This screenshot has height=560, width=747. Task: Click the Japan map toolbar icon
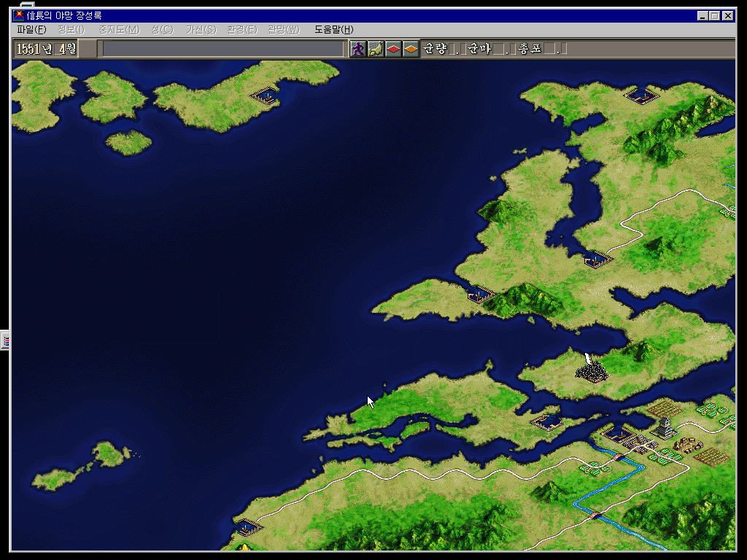(x=376, y=49)
